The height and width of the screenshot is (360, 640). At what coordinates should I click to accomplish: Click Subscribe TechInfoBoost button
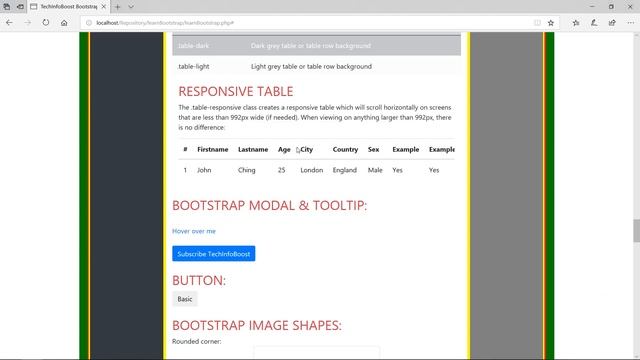(x=213, y=253)
